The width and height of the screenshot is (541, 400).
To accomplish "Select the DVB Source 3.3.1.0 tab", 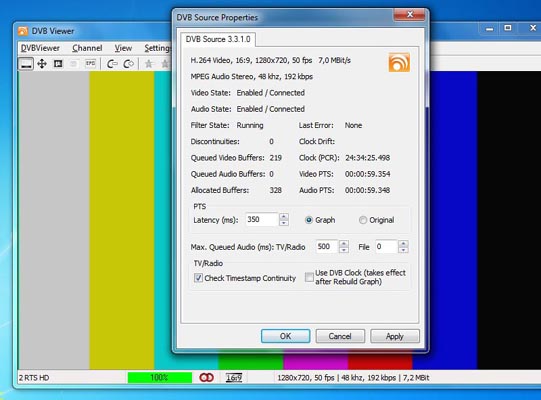I will point(218,39).
